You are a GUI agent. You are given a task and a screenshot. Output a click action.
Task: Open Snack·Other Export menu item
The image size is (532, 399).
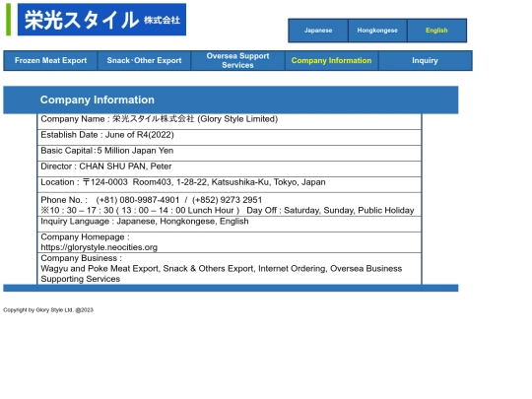click(144, 61)
